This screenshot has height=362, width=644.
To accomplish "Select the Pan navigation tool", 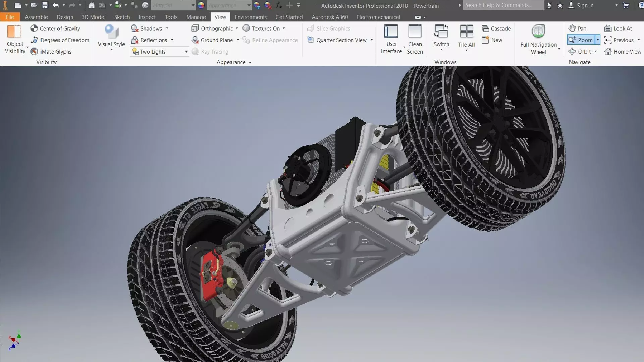I will click(578, 28).
